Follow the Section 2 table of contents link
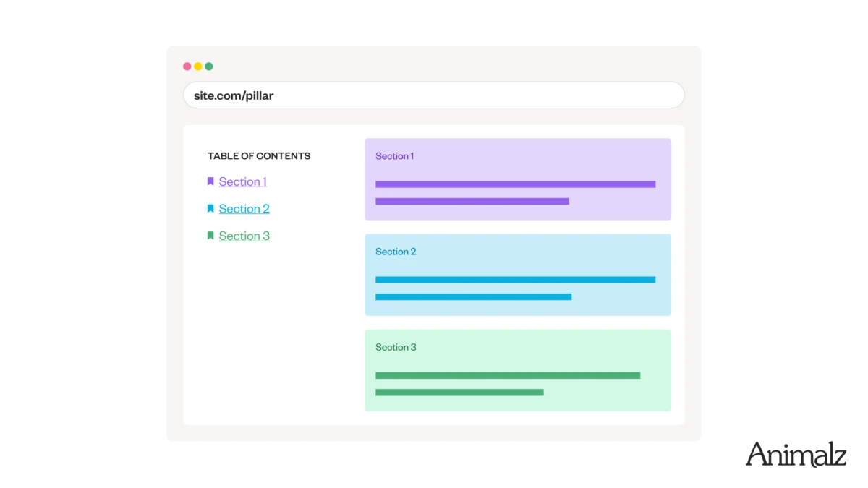 coord(244,209)
